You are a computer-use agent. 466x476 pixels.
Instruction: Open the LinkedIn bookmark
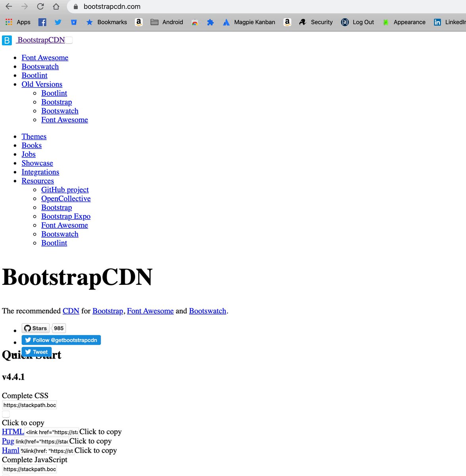tap(450, 22)
